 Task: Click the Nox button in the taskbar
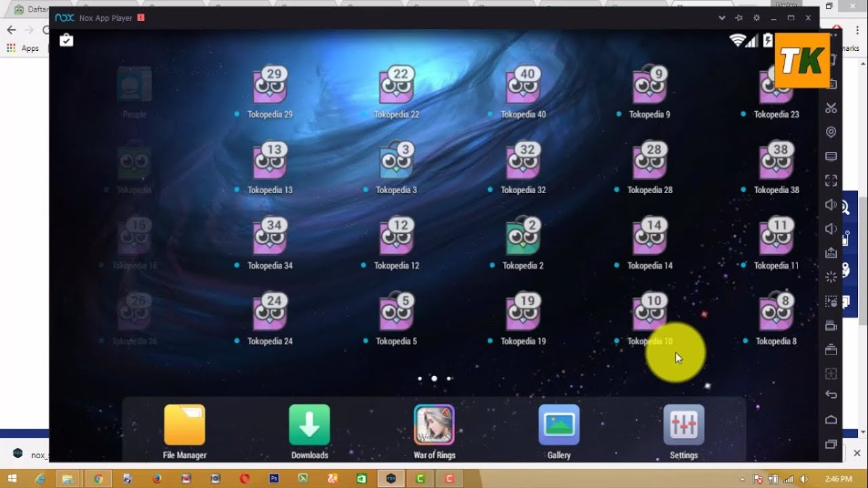pos(391,479)
